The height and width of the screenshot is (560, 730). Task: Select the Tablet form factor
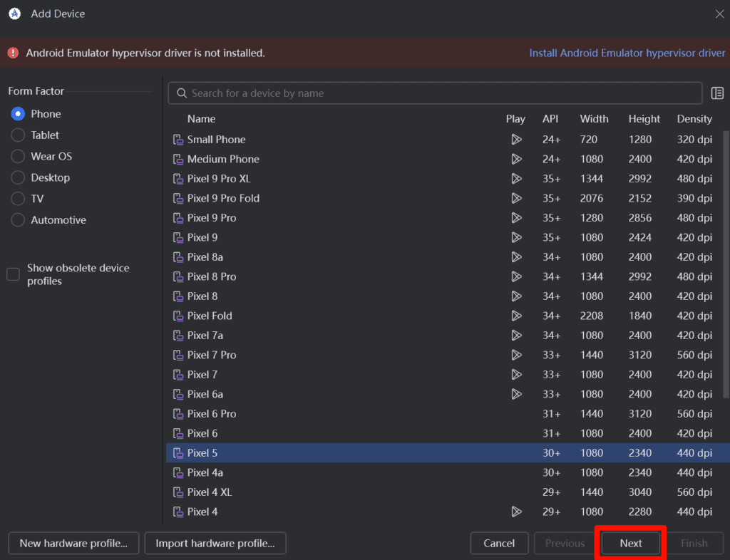click(x=18, y=135)
